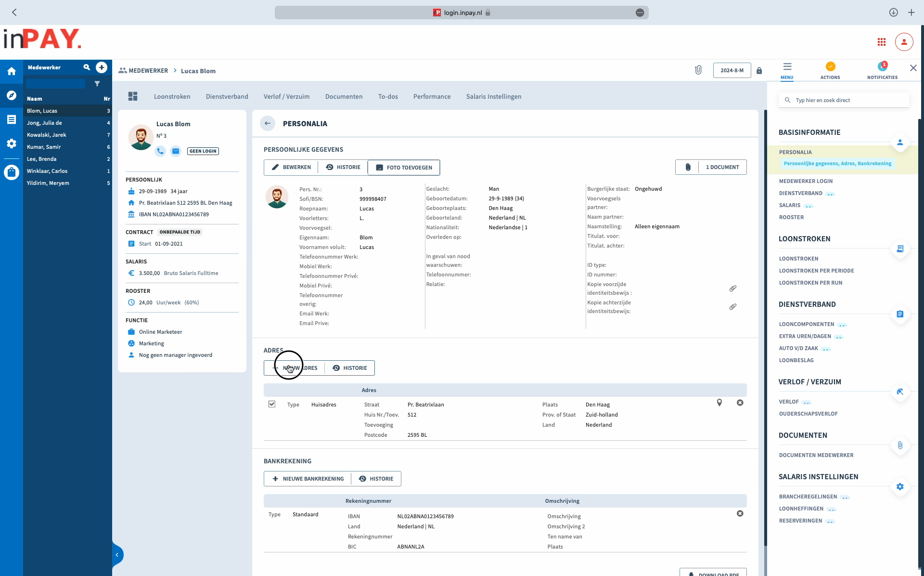This screenshot has width=924, height=576.
Task: Switch to Salaris Instellingen tab
Action: (x=494, y=96)
